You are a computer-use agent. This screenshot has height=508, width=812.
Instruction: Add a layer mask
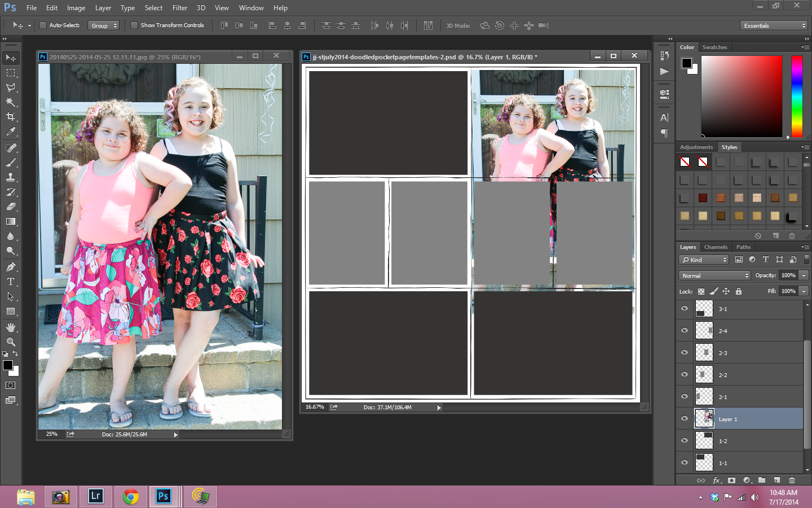(x=731, y=480)
